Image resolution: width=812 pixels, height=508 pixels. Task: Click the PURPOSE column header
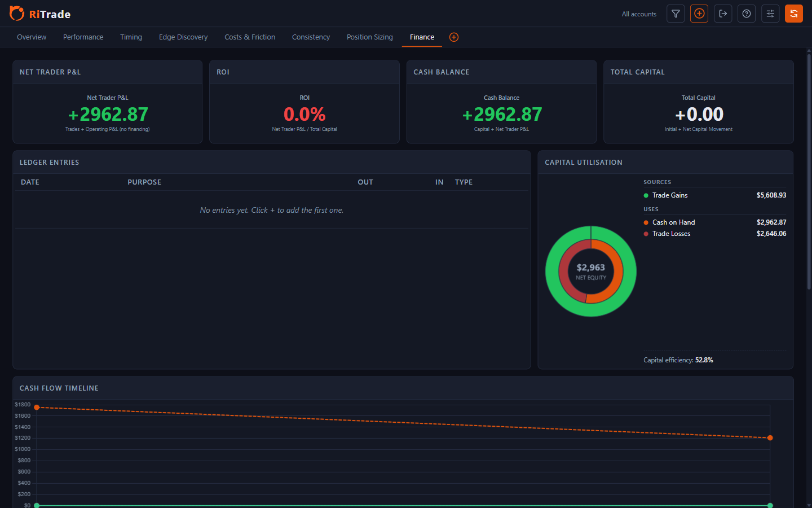[x=144, y=182]
